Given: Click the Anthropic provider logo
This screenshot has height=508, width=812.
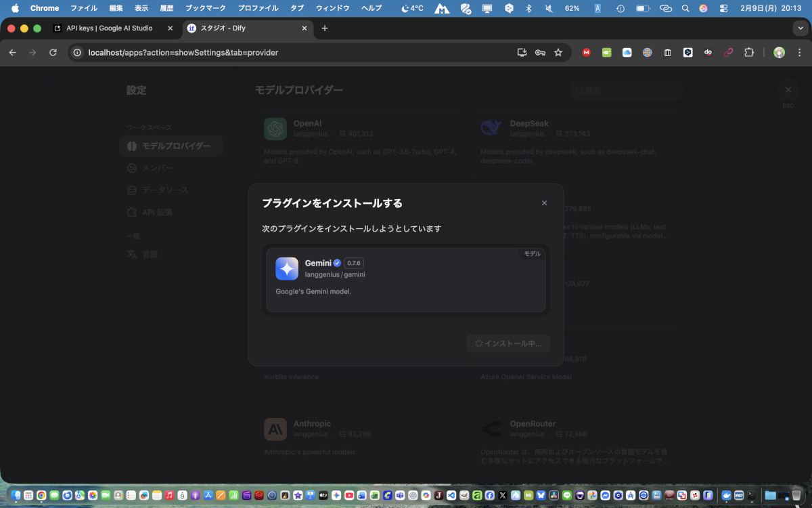Looking at the screenshot, I should (275, 429).
